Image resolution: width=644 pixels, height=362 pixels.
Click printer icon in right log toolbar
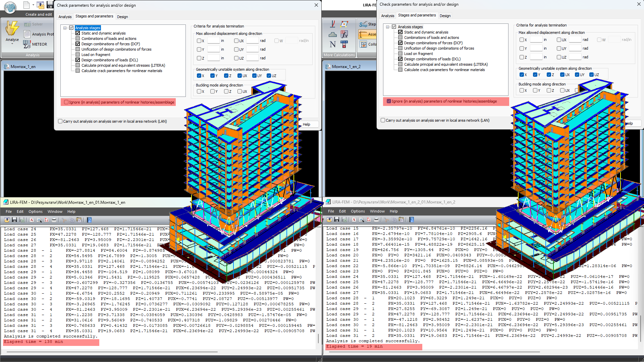pos(376,220)
